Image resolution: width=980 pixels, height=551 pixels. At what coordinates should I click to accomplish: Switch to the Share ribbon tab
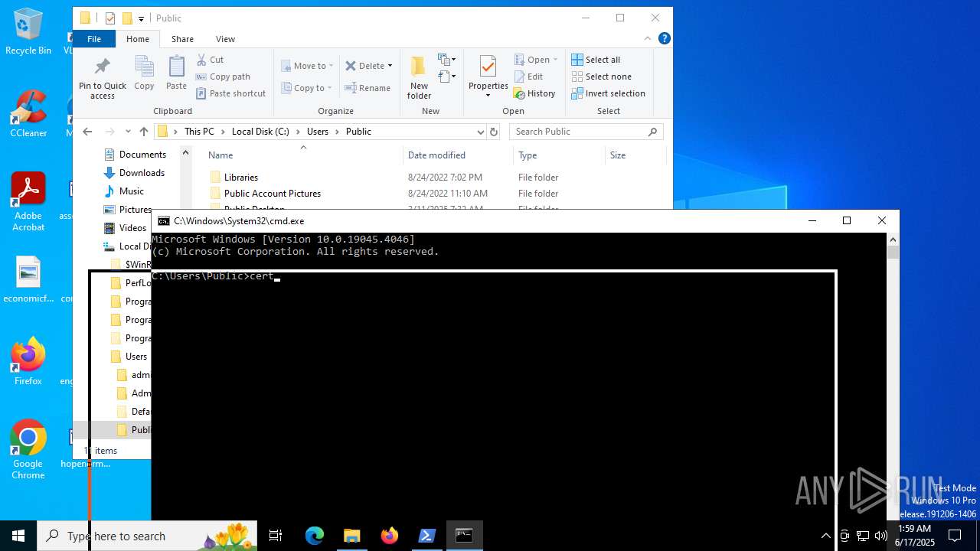[x=182, y=39]
